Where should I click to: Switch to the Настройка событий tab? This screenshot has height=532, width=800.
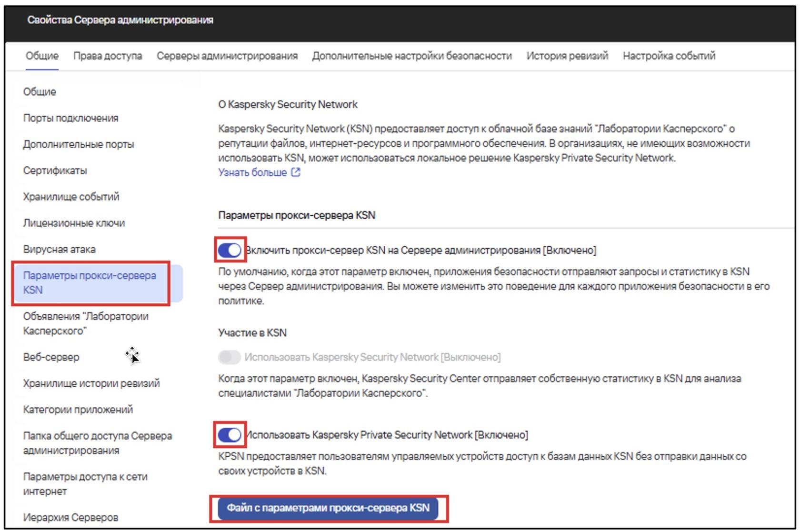pos(669,56)
